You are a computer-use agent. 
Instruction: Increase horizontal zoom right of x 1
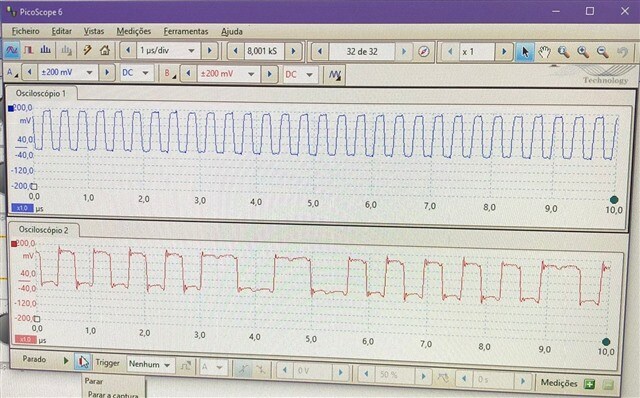[504, 52]
